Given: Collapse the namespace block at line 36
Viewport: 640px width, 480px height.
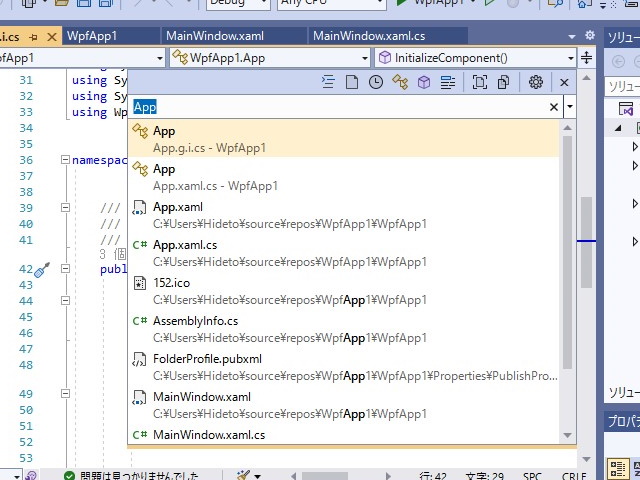Looking at the screenshot, I should click(65, 160).
